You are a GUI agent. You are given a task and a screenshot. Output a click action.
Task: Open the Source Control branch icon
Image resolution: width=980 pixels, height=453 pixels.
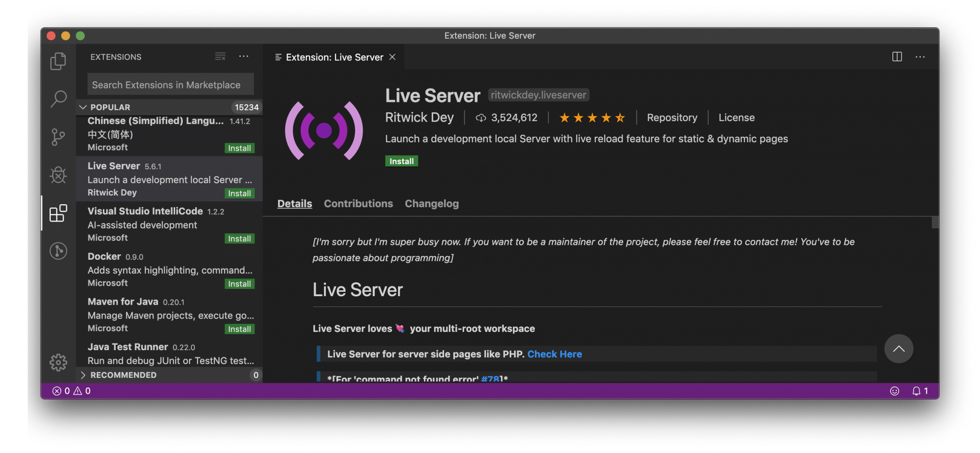point(58,137)
